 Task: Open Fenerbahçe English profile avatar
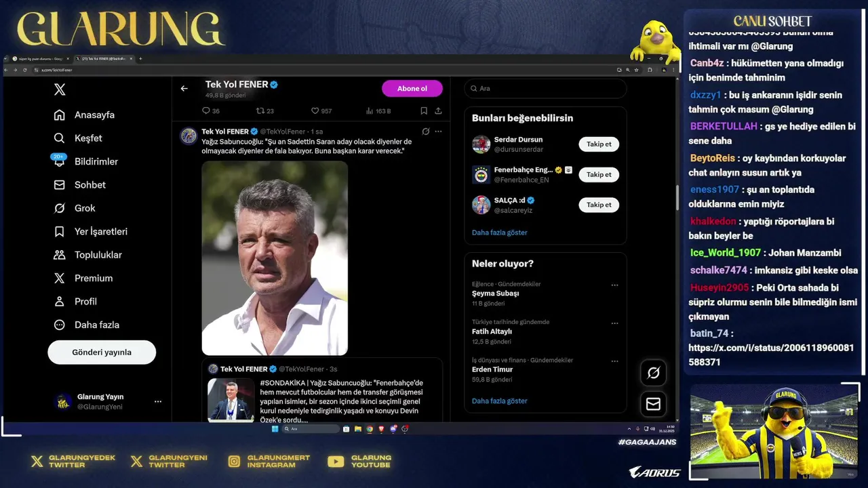tap(481, 175)
